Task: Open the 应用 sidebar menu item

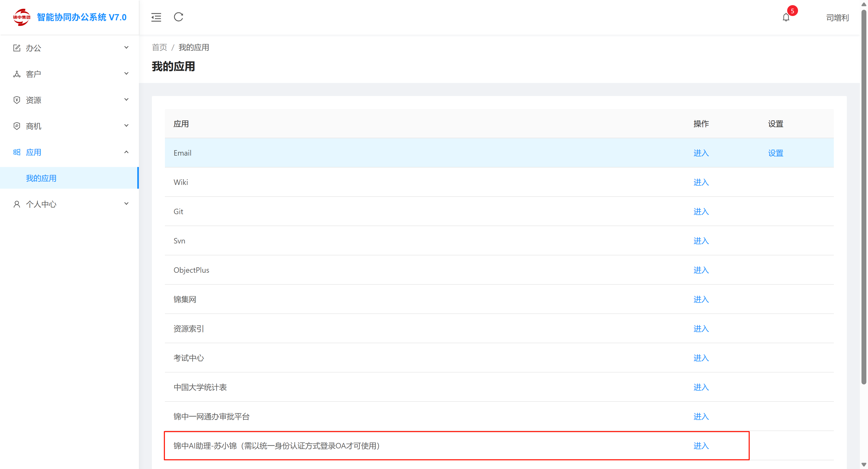Action: click(33, 152)
